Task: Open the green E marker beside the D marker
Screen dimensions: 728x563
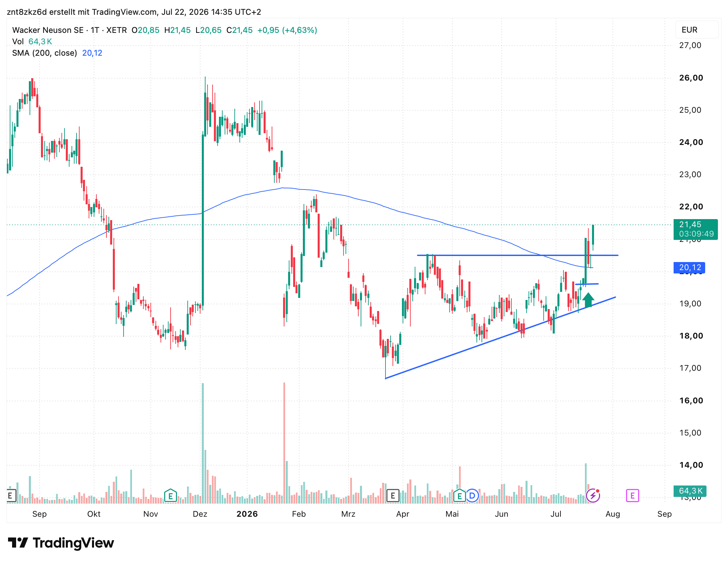Action: 459,495
